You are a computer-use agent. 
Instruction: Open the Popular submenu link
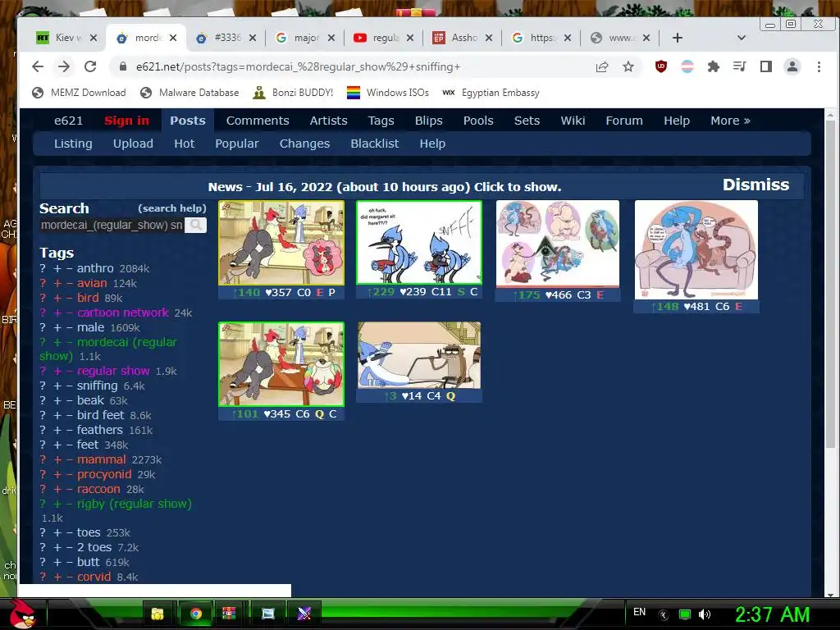(237, 144)
